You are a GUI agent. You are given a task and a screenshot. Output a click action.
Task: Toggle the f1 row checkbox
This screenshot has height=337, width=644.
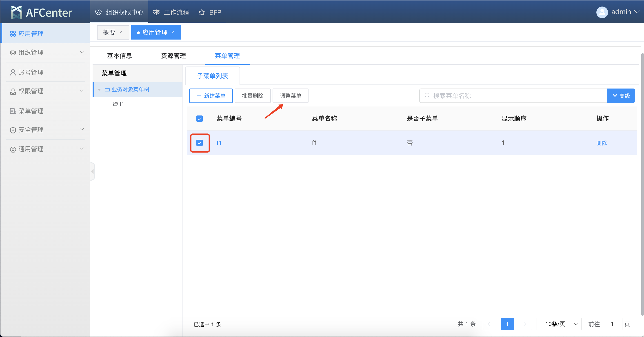(x=199, y=143)
